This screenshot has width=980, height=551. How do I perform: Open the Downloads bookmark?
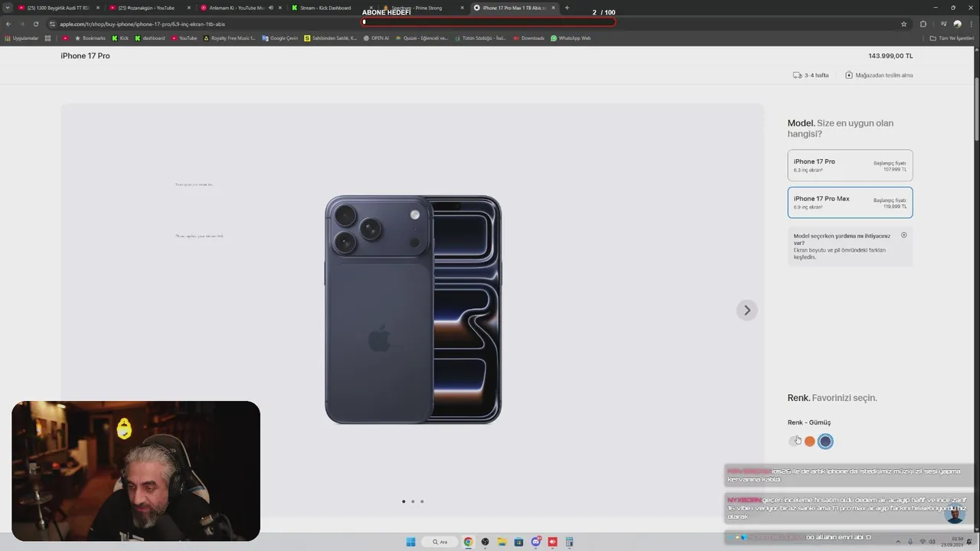pos(529,38)
